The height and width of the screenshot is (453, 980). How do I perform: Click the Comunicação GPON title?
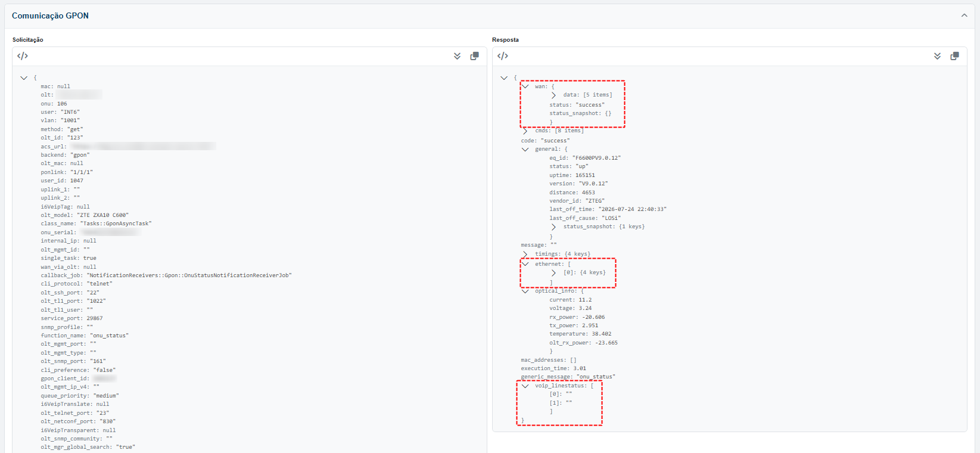[x=50, y=15]
